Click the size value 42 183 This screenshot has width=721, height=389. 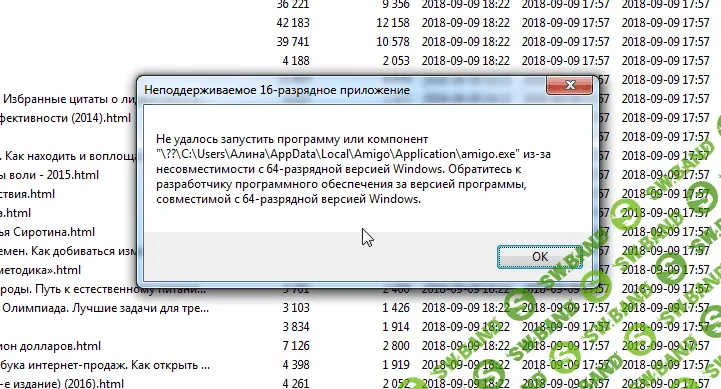click(x=293, y=23)
